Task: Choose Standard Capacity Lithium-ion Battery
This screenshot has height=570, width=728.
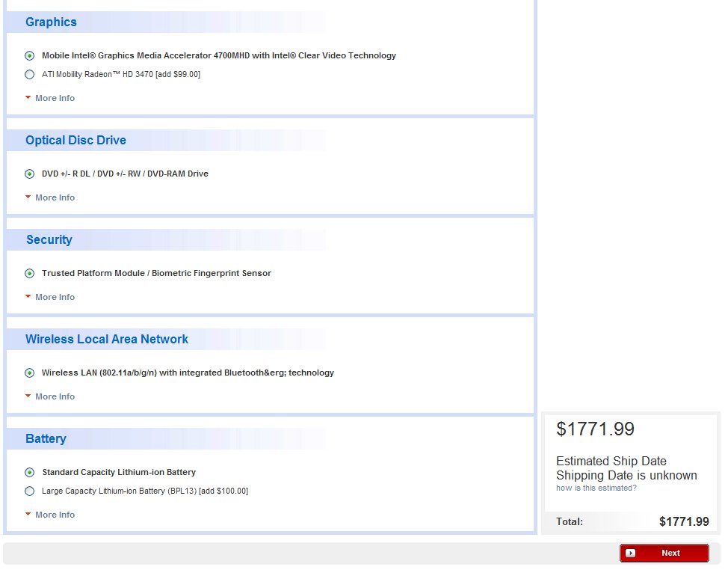Action: (30, 473)
